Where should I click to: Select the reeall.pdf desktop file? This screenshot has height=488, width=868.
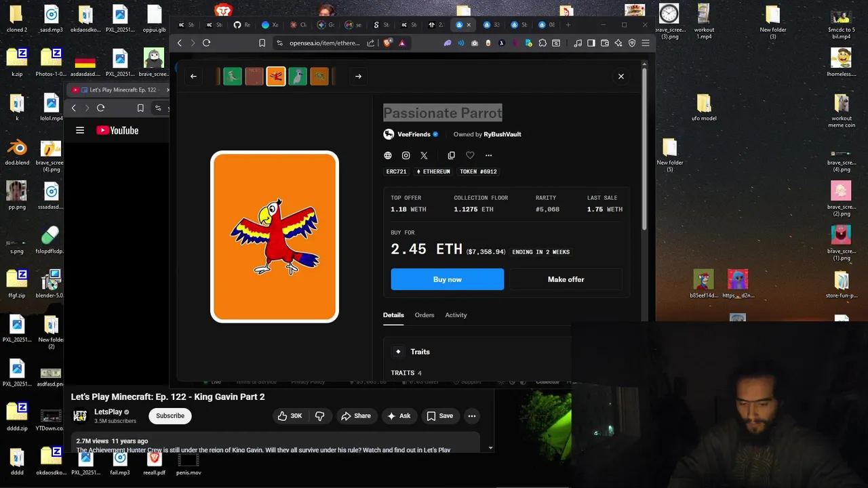154,462
